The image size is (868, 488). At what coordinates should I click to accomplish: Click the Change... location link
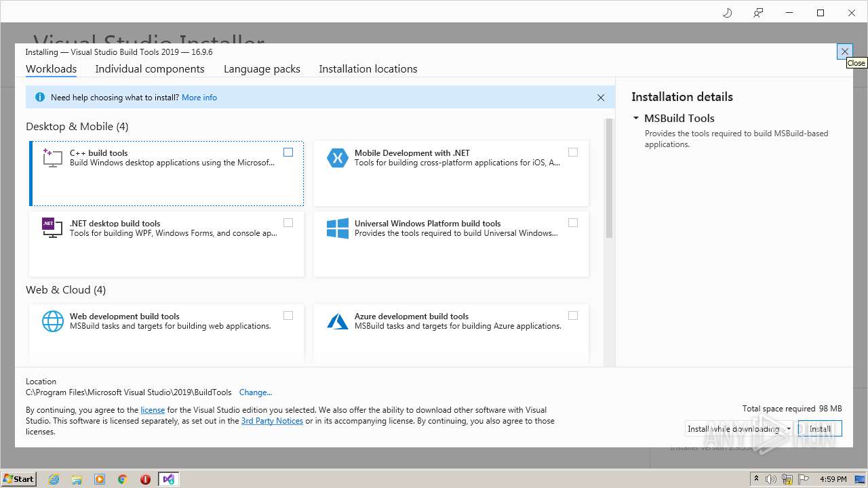click(256, 392)
